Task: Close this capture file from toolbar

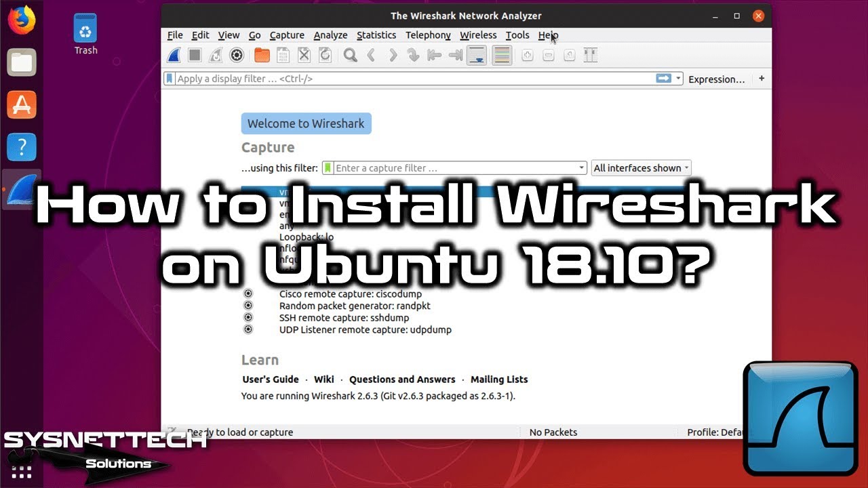Action: (x=304, y=56)
